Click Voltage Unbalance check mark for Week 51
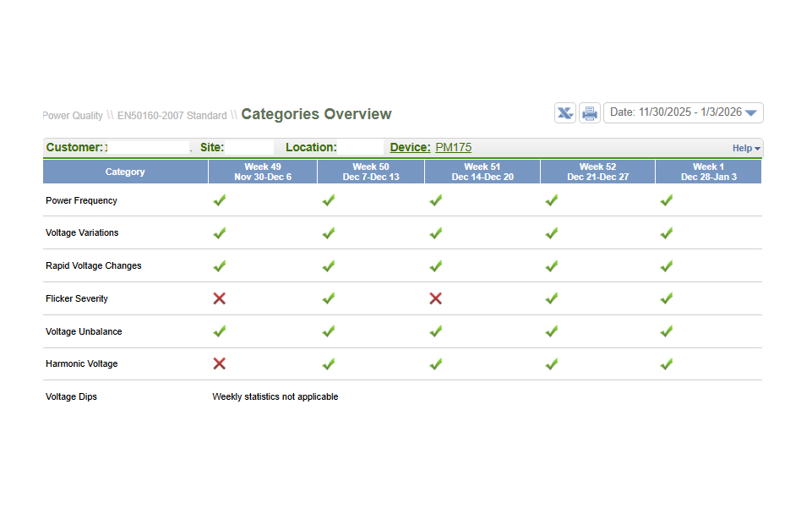812x519 pixels. [x=435, y=331]
